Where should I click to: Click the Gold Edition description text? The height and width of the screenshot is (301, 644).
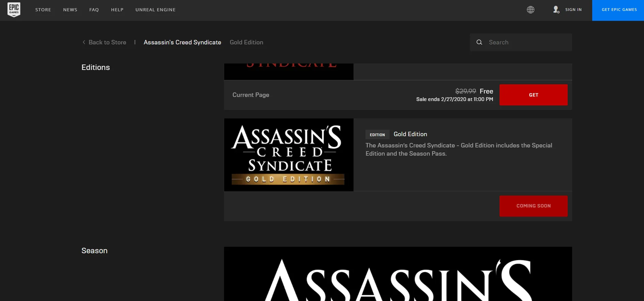click(x=459, y=149)
